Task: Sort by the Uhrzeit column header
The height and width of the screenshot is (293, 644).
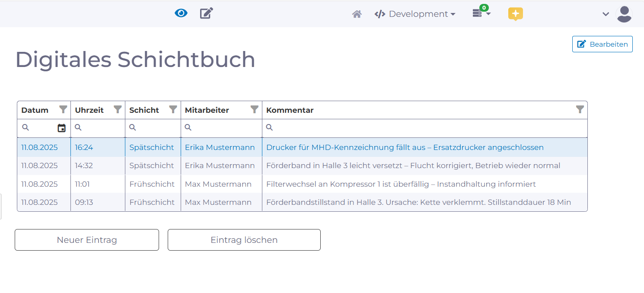Action: pyautogui.click(x=89, y=110)
